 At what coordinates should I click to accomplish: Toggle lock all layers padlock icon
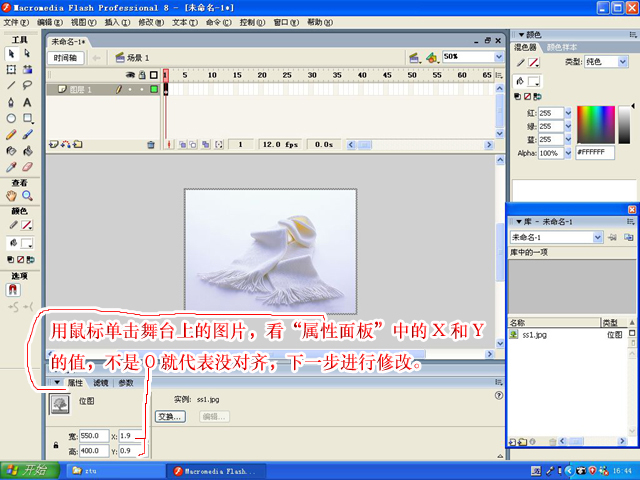click(142, 75)
